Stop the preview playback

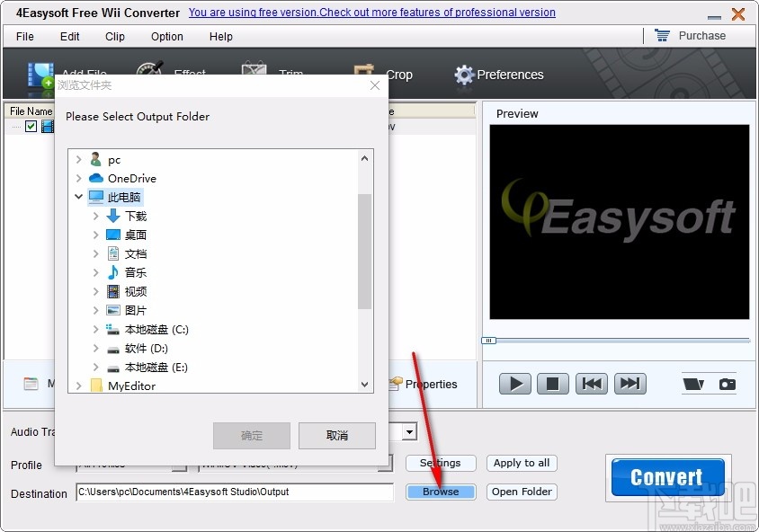pyautogui.click(x=552, y=384)
